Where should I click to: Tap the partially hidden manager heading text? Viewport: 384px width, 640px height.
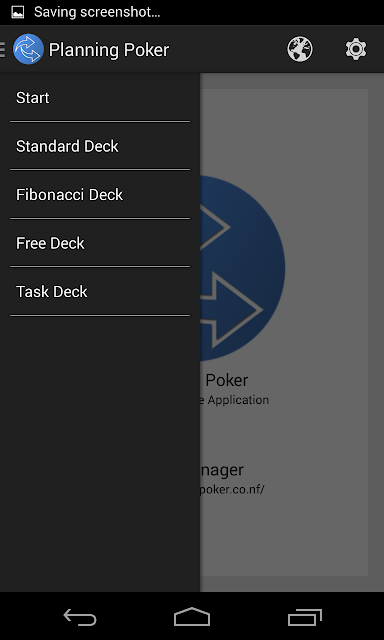point(222,470)
